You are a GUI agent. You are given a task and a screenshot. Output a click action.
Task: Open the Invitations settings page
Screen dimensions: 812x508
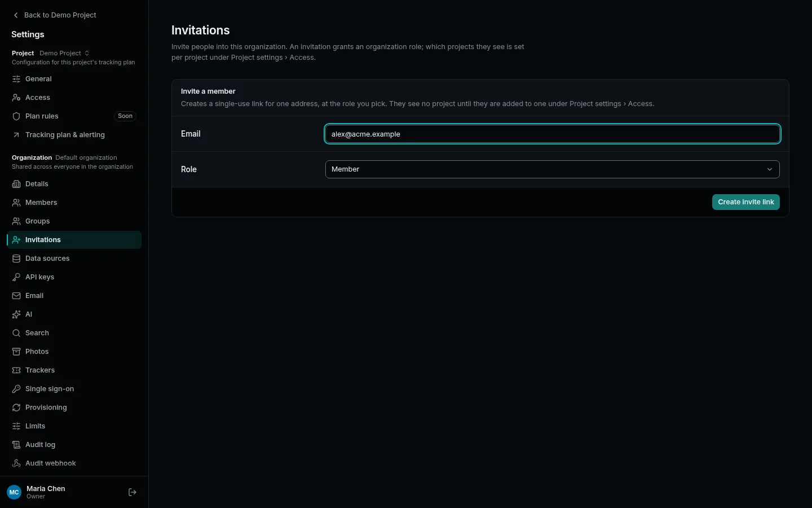point(74,240)
